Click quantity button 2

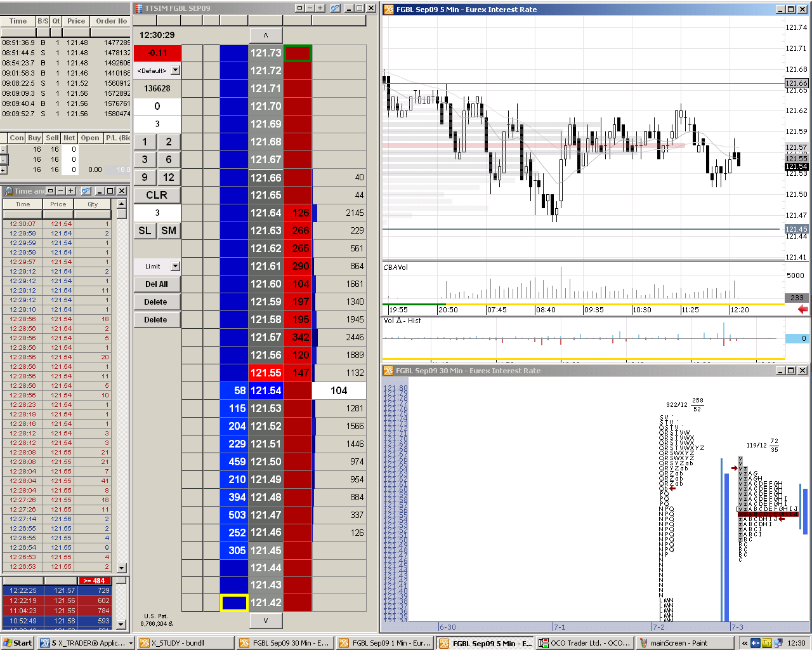coord(169,142)
